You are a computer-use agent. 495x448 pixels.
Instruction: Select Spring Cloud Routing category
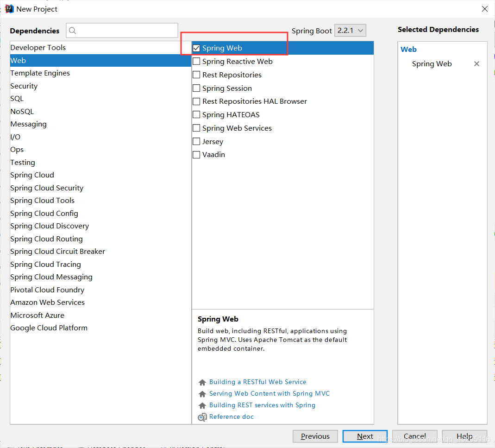100,239
